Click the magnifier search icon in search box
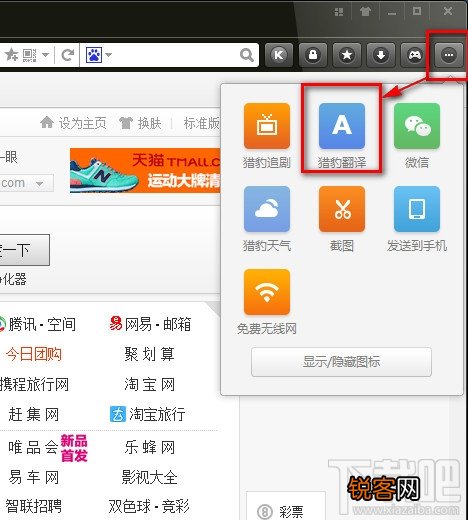Image resolution: width=468 pixels, height=520 pixels. coord(247,55)
